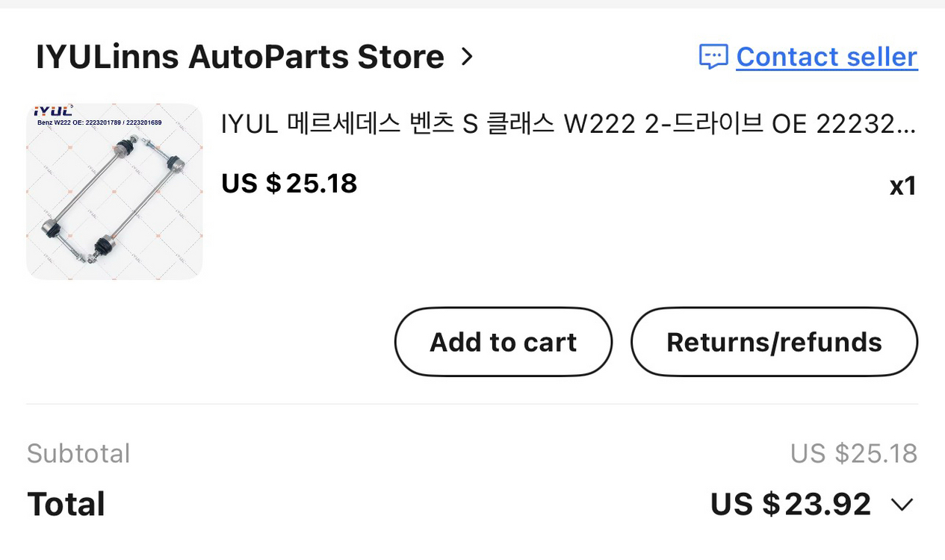Image resolution: width=945 pixels, height=560 pixels.
Task: Click the Total label
Action: (x=66, y=503)
